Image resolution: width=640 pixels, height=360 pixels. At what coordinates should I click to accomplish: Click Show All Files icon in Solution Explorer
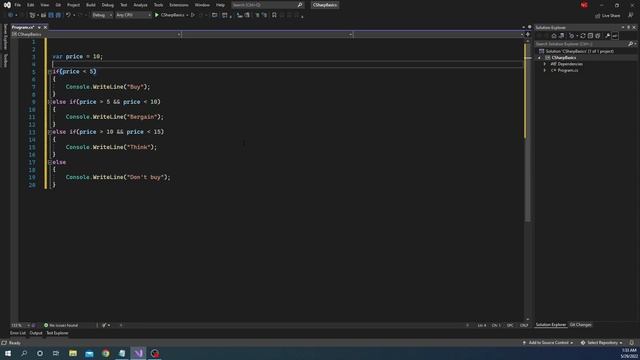598,36
